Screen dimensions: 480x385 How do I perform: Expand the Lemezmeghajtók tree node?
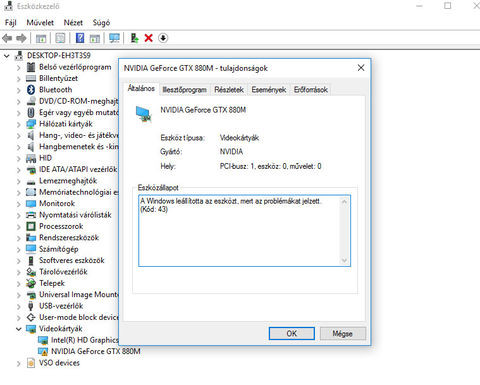tap(19, 181)
